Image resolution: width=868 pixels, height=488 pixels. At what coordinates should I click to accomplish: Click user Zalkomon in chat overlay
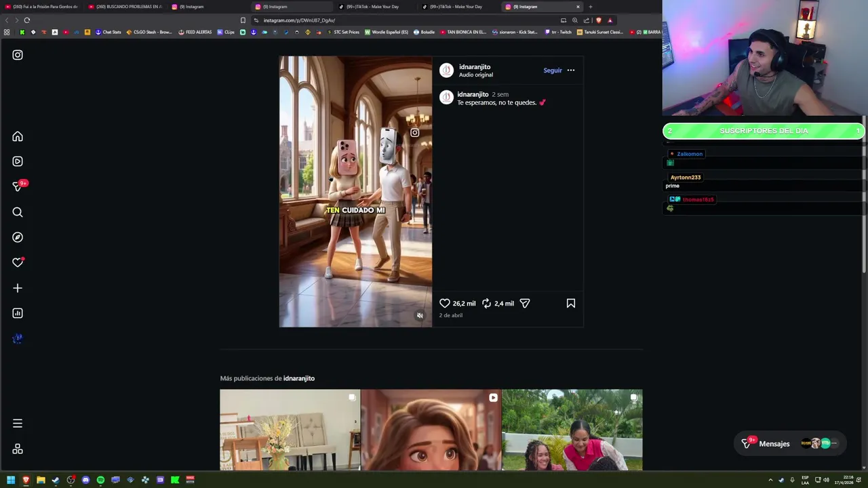click(690, 154)
